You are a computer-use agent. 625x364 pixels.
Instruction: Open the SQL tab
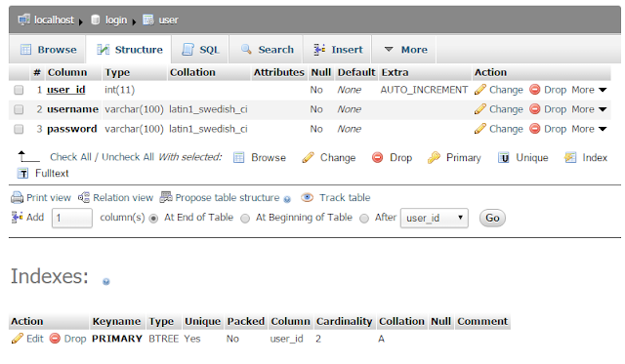(200, 50)
